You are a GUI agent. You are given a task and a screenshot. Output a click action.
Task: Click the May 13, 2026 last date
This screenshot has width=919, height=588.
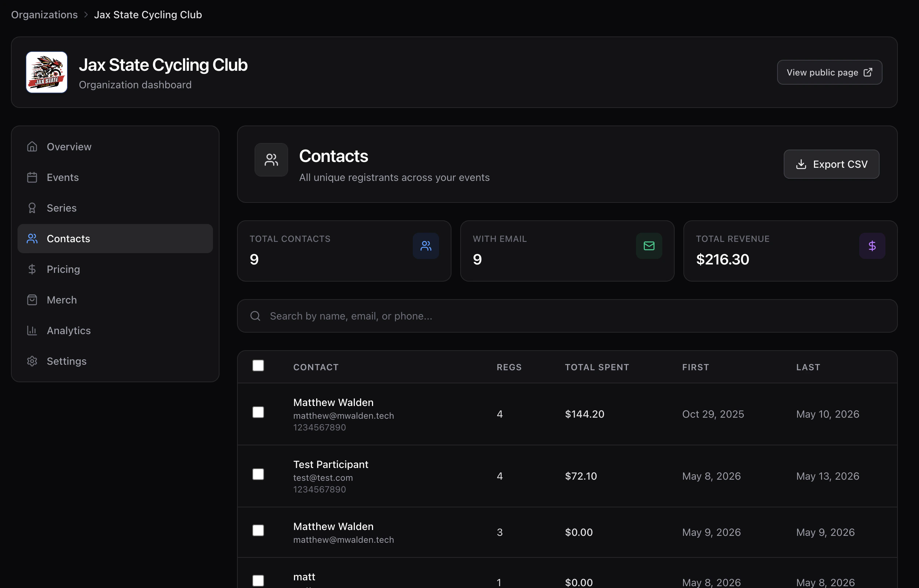pos(827,476)
